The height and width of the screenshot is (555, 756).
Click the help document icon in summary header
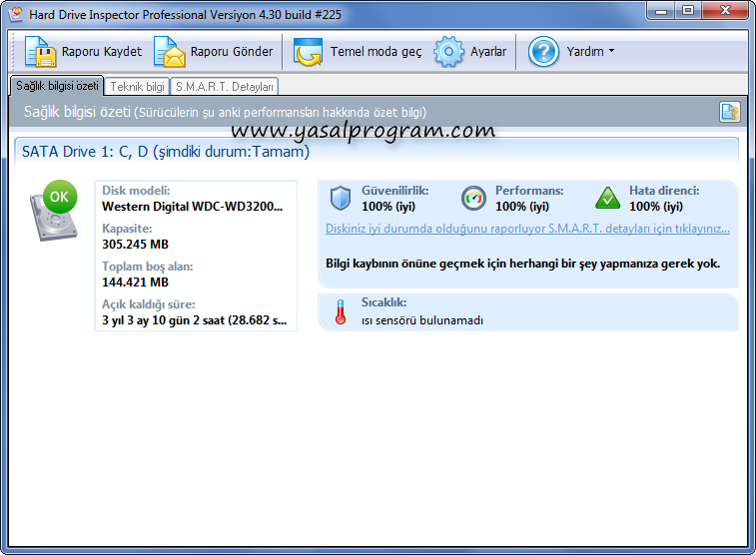(729, 112)
